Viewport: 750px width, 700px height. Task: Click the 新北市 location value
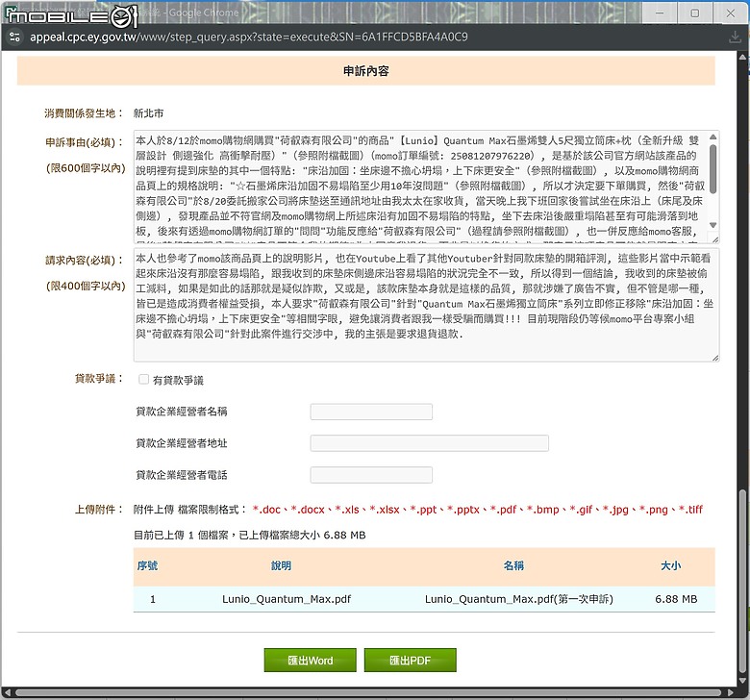(x=148, y=113)
